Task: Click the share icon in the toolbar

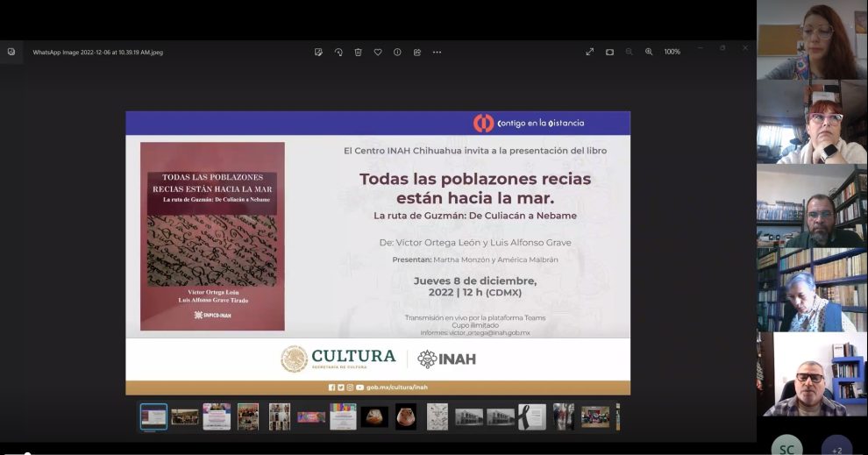Action: pyautogui.click(x=417, y=53)
